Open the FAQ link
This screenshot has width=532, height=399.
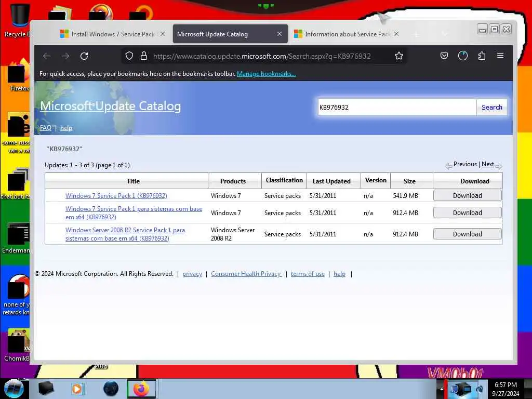tap(46, 128)
